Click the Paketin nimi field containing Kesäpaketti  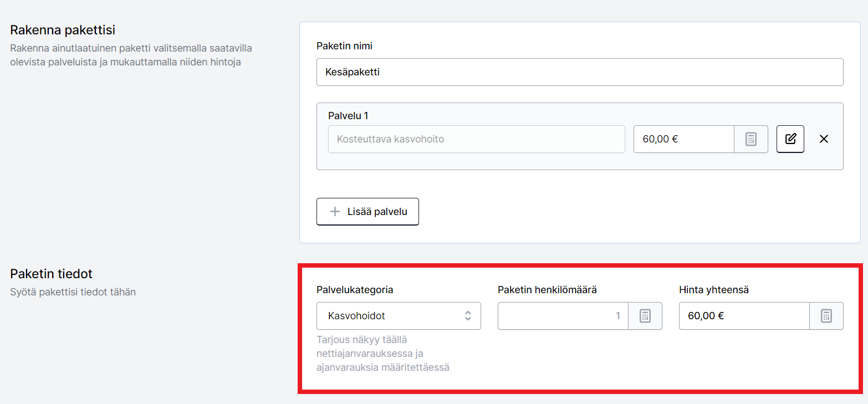pos(580,72)
